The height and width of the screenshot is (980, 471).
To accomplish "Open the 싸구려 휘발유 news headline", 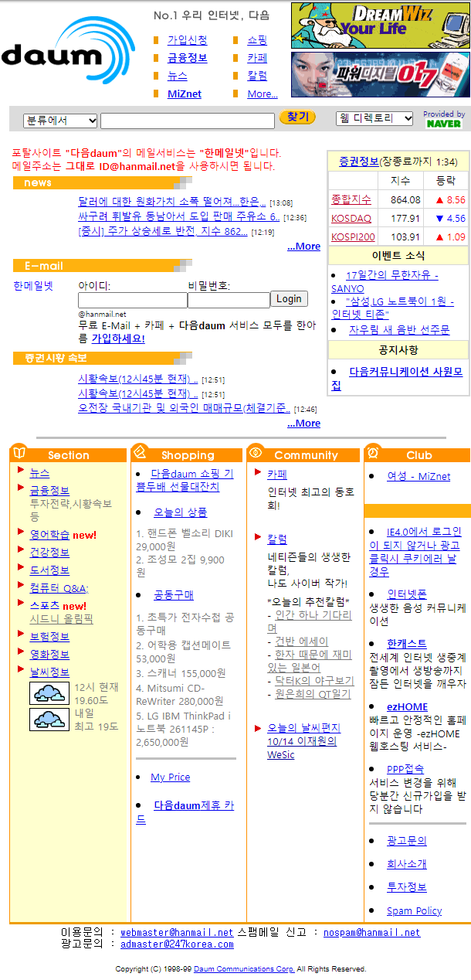I will pos(179,216).
